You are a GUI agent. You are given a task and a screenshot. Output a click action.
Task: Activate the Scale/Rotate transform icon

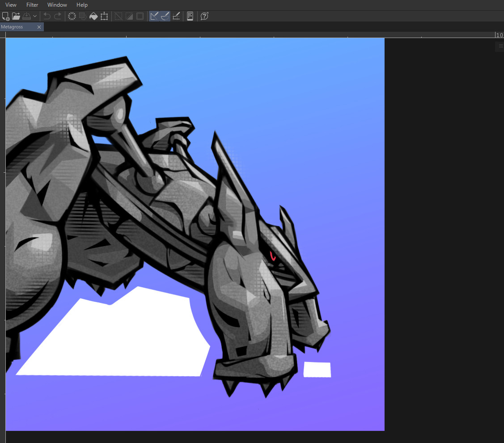(x=104, y=16)
